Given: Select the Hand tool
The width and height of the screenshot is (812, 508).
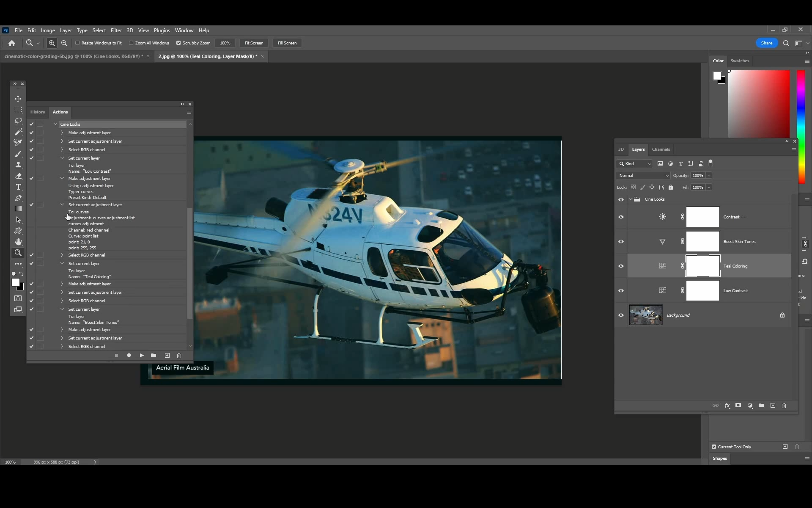Looking at the screenshot, I should pos(18,242).
